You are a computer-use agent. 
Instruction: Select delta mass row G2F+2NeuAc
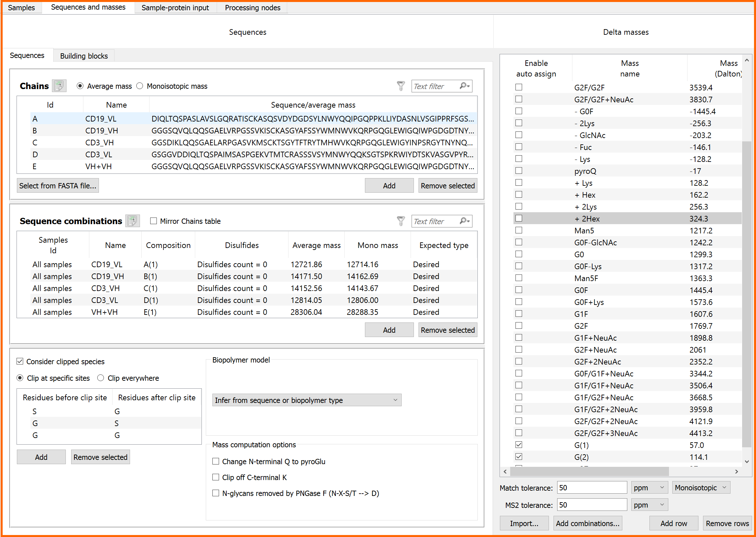tap(628, 361)
